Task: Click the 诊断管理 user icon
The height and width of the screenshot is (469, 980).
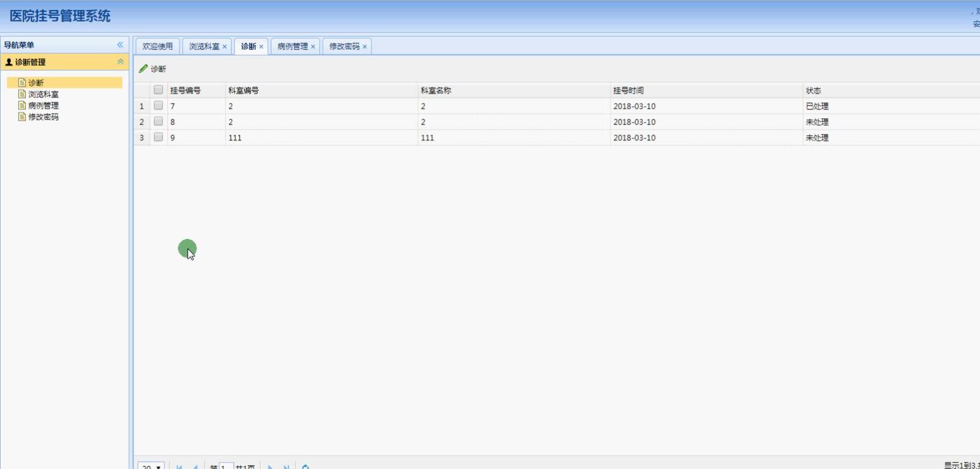Action: click(x=9, y=62)
